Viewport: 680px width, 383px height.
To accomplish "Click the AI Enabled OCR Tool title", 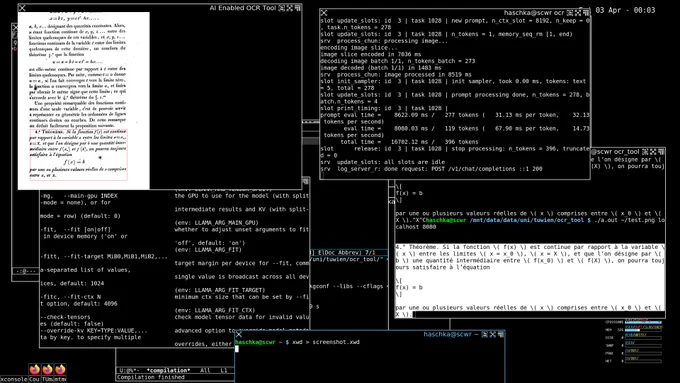I will (x=242, y=8).
